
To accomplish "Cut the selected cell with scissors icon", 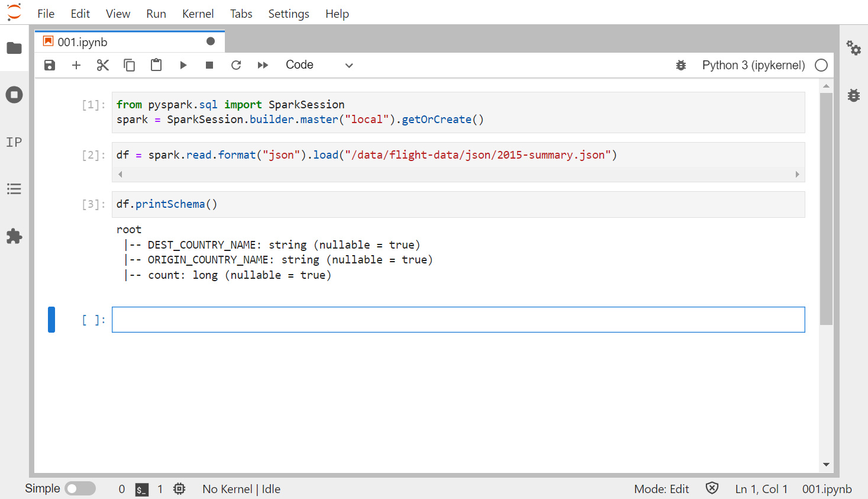I will tap(103, 65).
